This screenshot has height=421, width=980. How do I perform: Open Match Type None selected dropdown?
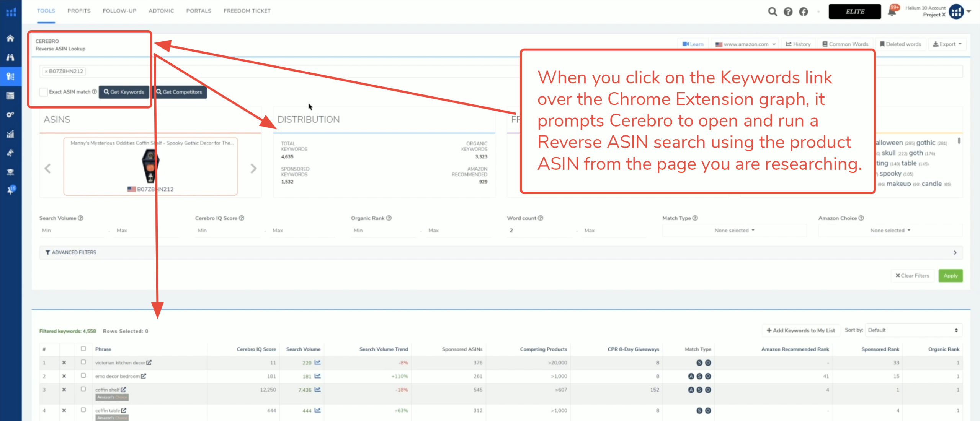point(734,231)
